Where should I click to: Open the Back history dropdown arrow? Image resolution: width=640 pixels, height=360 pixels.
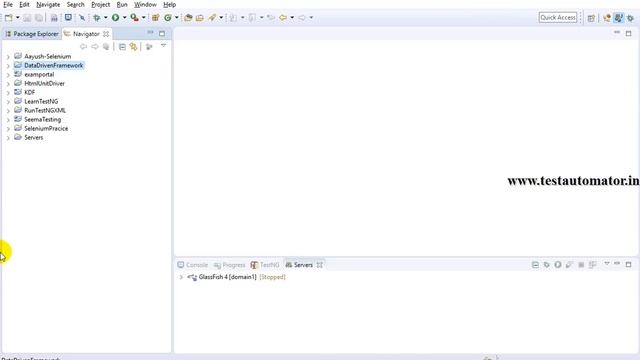292,18
